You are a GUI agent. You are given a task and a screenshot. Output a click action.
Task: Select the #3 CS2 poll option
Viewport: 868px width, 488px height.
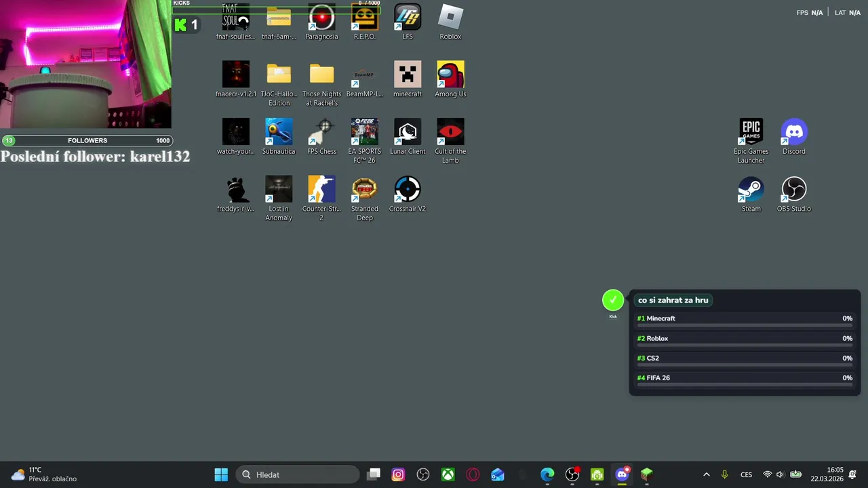(x=745, y=360)
